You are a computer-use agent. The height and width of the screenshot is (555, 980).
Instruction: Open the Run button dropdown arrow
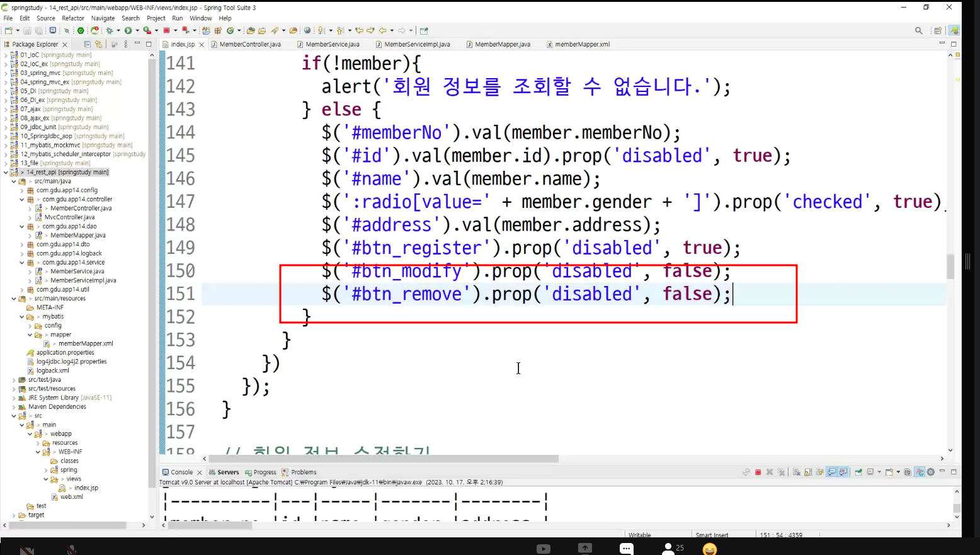[x=137, y=30]
